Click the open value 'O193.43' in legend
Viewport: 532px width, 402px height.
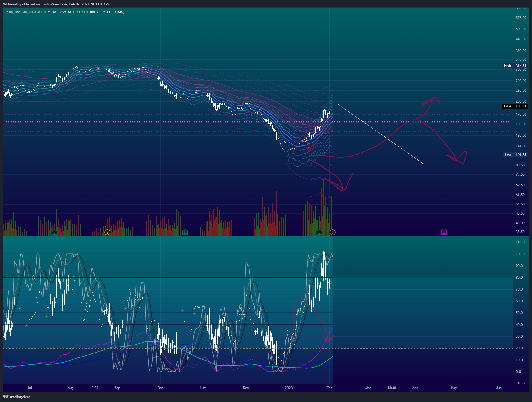tap(50, 12)
